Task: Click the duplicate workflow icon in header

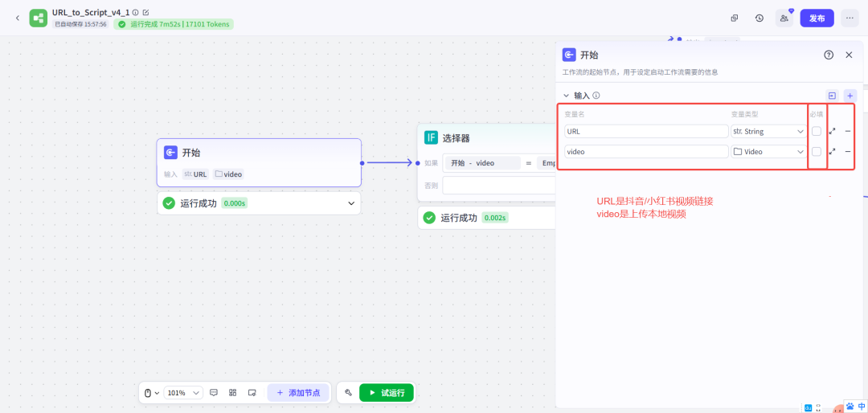Action: pos(735,18)
